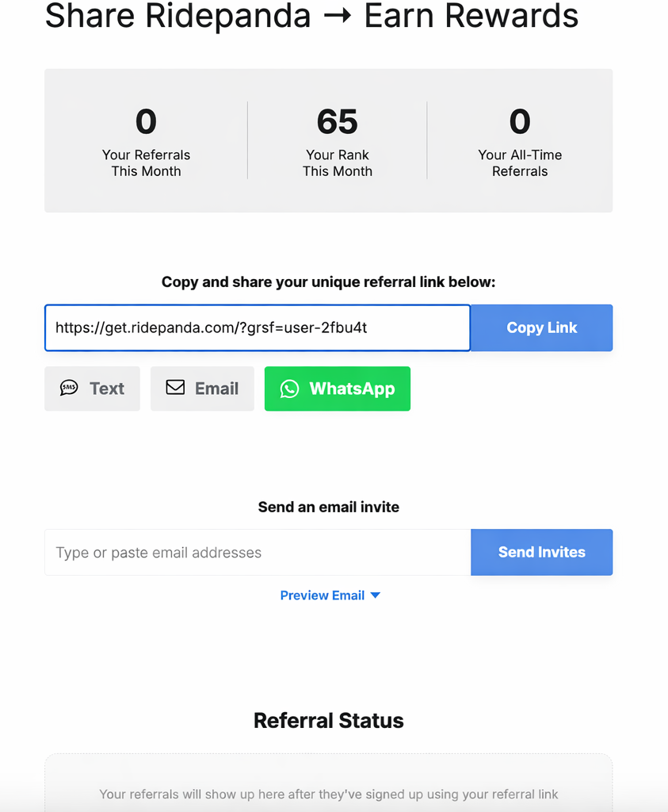The width and height of the screenshot is (668, 812).
Task: Open the Preview Email link
Action: click(322, 596)
